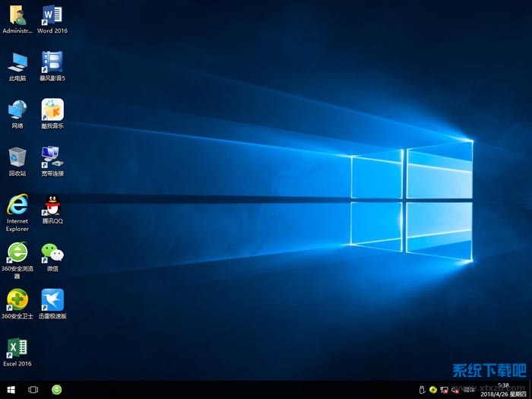Open the taskbar clock showing 2018/4/26
Screen dimensions: 532x399
click(x=503, y=390)
